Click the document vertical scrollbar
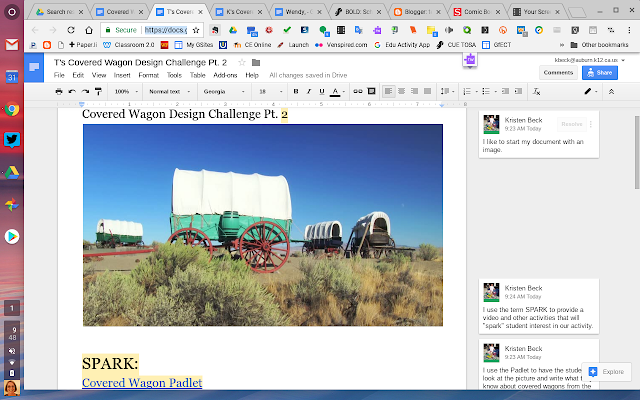The image size is (640, 400). 637,152
